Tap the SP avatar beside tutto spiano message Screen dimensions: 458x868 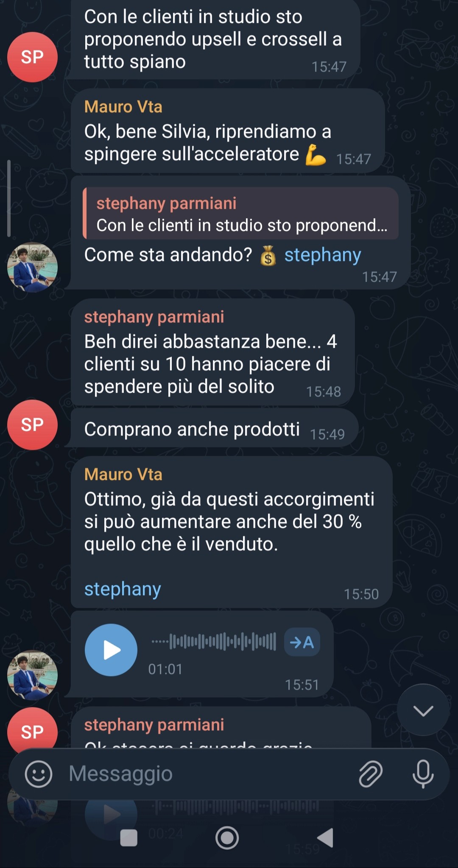click(x=32, y=57)
